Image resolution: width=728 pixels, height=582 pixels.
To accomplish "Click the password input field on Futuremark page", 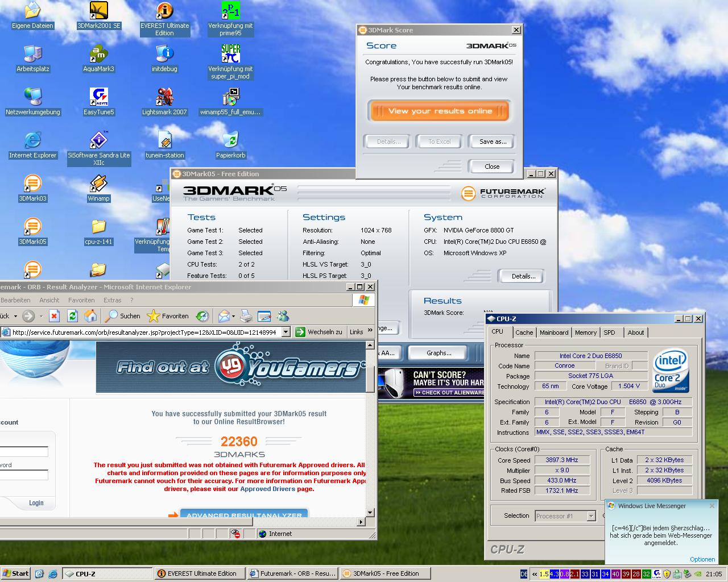I will [x=24, y=475].
